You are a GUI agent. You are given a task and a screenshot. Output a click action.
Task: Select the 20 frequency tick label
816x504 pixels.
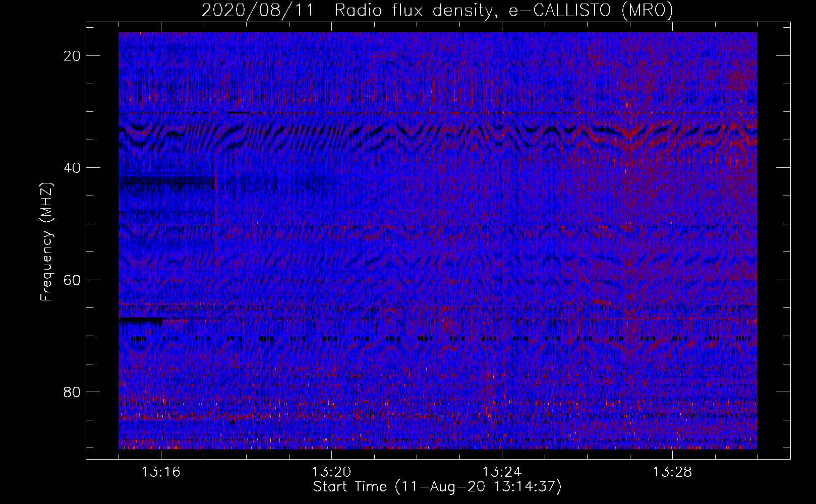point(72,56)
